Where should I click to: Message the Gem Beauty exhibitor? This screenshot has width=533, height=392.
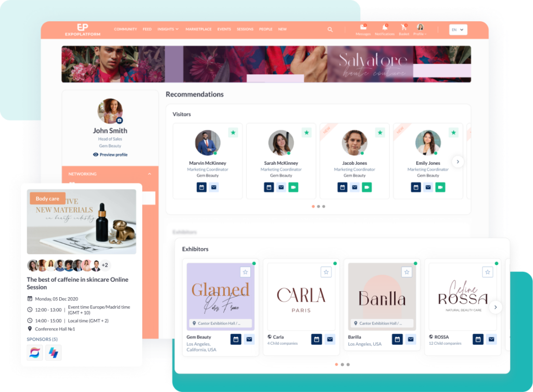click(x=249, y=339)
